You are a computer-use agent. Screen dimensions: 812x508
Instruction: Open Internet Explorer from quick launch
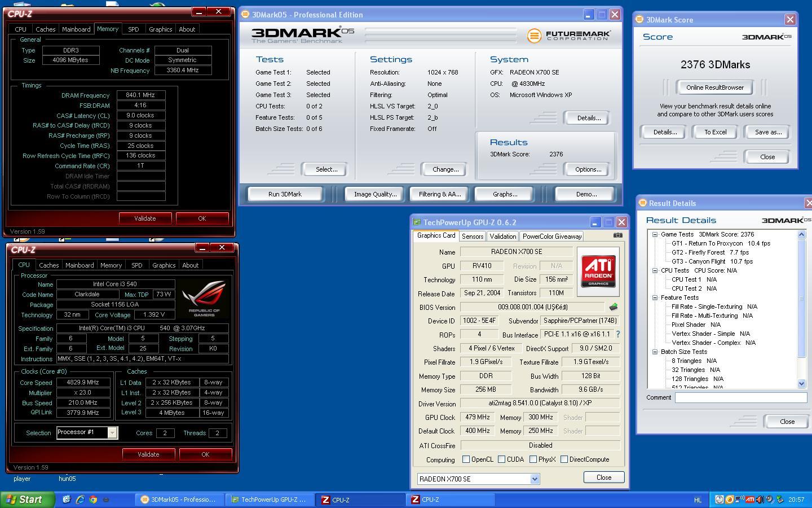tap(80, 500)
